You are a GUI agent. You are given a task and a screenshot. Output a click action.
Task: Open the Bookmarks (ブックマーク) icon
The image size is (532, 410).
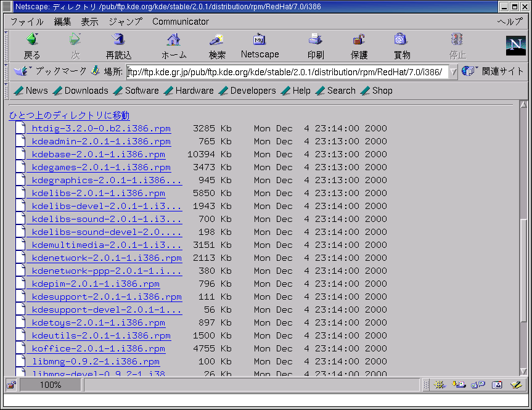pos(22,72)
